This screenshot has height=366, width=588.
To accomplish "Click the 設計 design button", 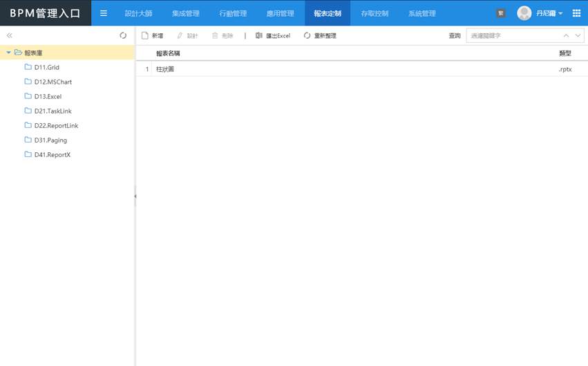I will (187, 36).
